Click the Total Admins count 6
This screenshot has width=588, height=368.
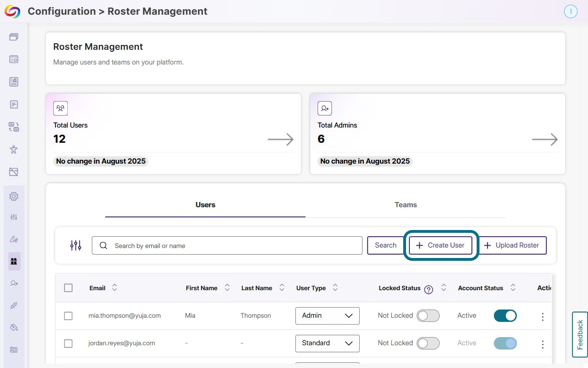click(321, 139)
